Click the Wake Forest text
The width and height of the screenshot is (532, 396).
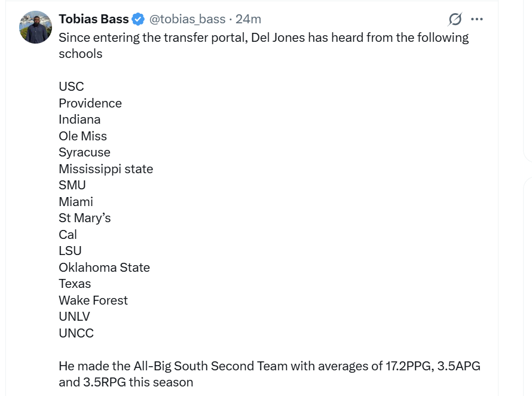coord(93,300)
